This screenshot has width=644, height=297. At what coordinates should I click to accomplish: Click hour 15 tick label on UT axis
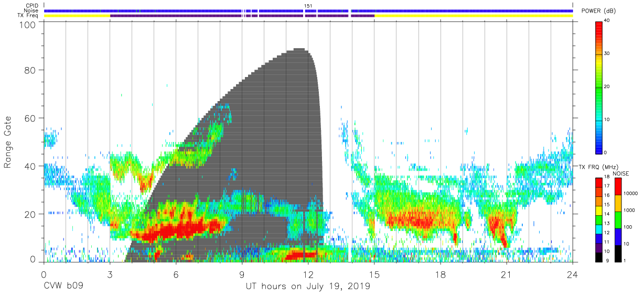(x=374, y=274)
